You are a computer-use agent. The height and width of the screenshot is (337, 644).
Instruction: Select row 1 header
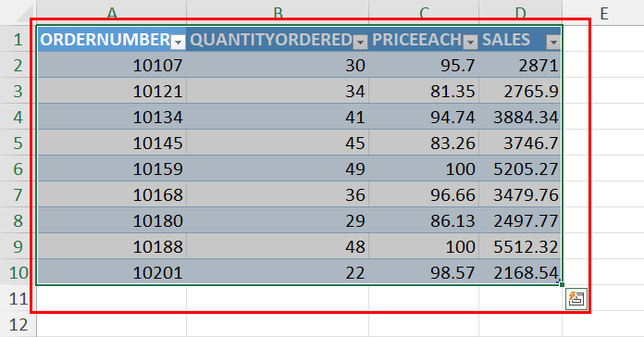[x=19, y=39]
